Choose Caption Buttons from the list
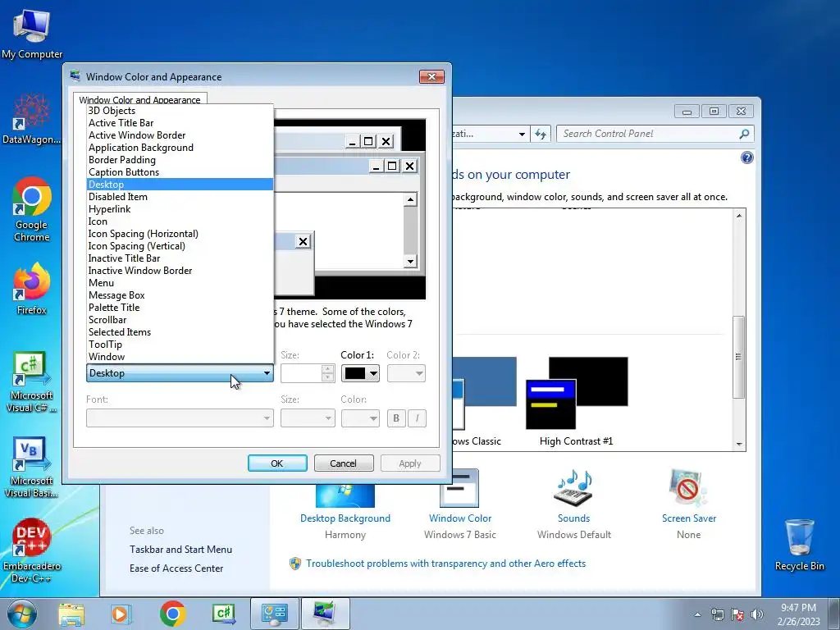The width and height of the screenshot is (840, 630). [180, 172]
